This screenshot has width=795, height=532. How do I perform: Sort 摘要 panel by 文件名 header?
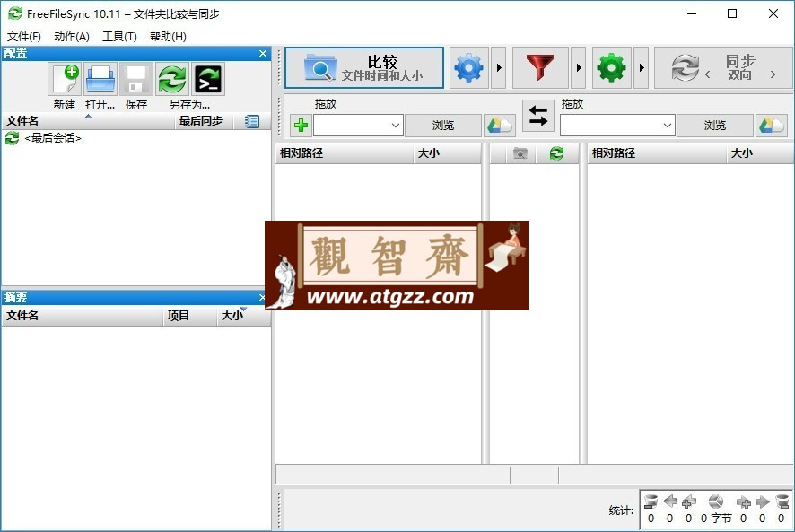pos(83,316)
